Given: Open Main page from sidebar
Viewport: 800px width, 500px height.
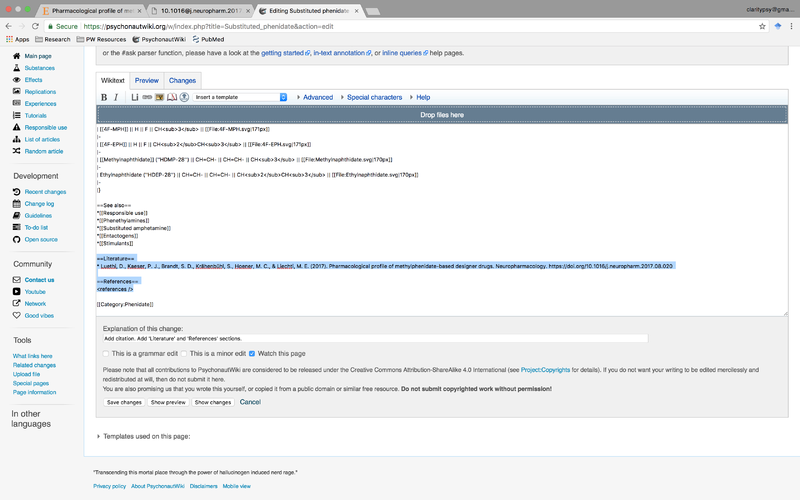Looking at the screenshot, I should [38, 56].
